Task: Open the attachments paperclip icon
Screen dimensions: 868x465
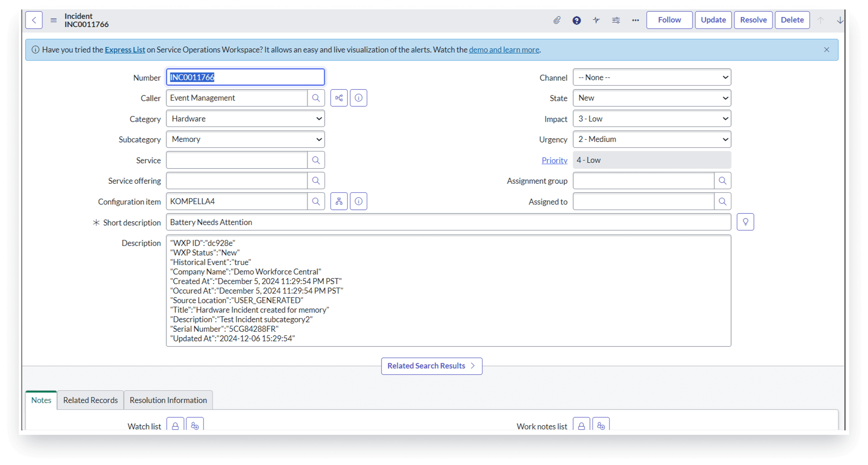Action: click(557, 20)
